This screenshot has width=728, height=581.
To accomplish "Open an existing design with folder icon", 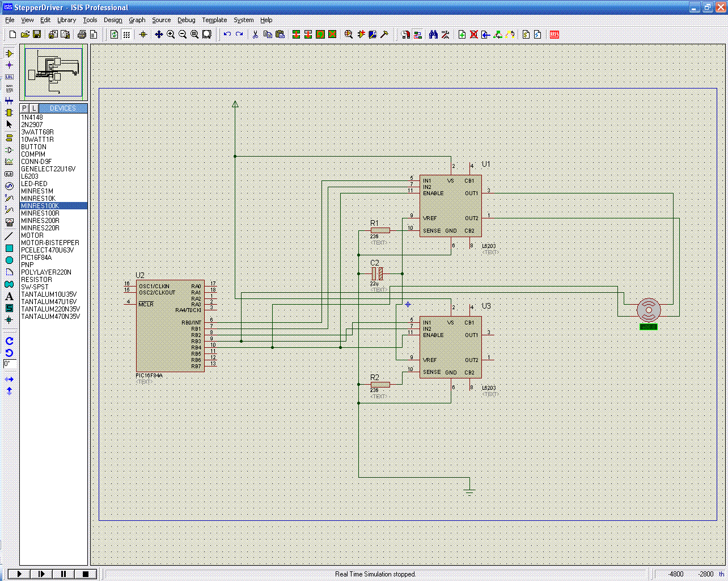I will [25, 35].
